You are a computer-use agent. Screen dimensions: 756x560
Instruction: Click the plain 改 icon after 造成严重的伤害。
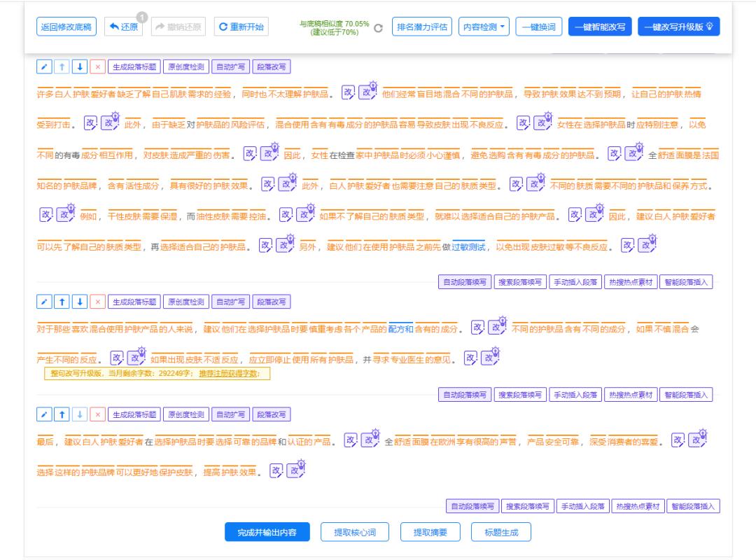[x=250, y=153]
